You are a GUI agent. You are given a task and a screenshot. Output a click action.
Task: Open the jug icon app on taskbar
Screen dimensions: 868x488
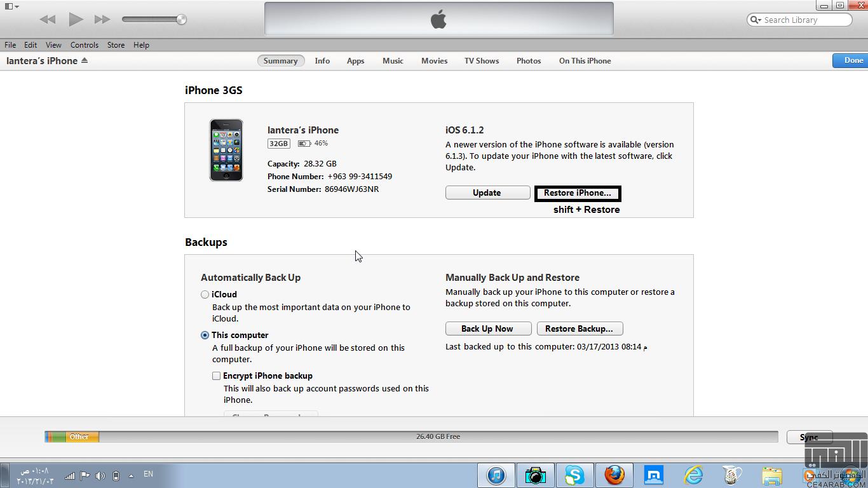(x=733, y=475)
